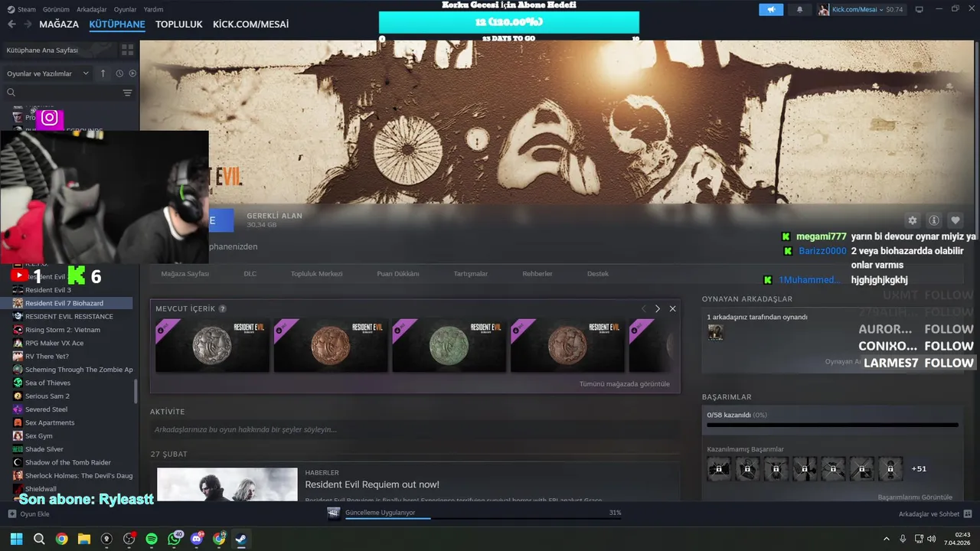This screenshot has height=551, width=980.
Task: Show previous DLC items with left chevron
Action: 643,308
